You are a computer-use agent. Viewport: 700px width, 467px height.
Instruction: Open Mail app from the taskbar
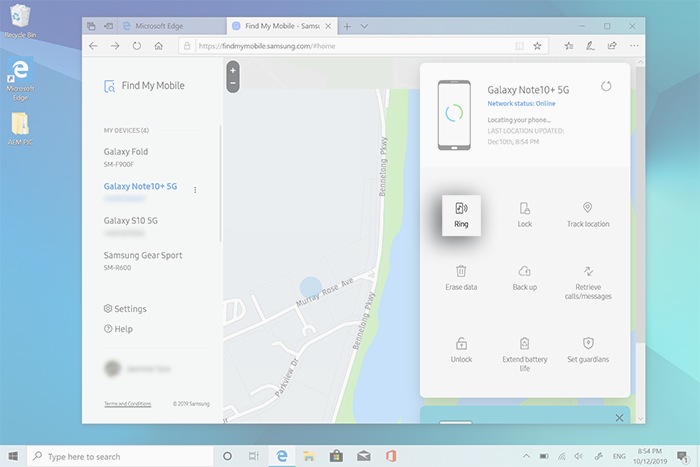(x=364, y=456)
